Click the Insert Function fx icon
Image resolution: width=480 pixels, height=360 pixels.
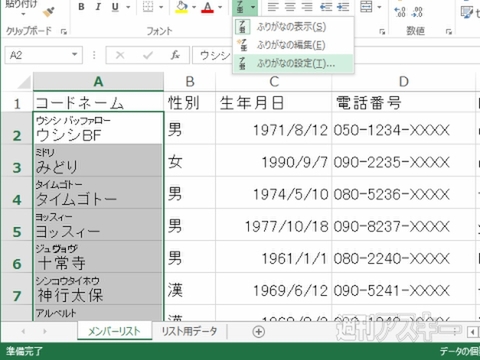(x=175, y=55)
